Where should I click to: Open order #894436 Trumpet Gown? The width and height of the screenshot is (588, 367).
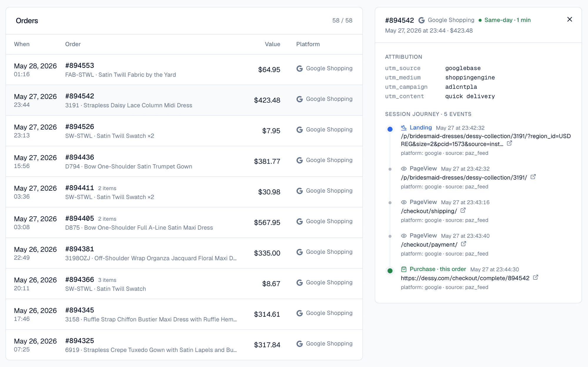(184, 161)
